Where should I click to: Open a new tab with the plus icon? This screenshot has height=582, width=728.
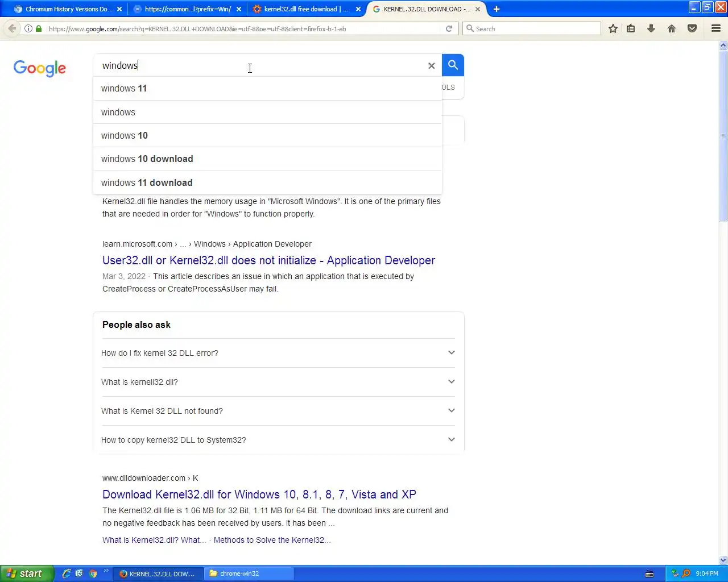(x=497, y=9)
